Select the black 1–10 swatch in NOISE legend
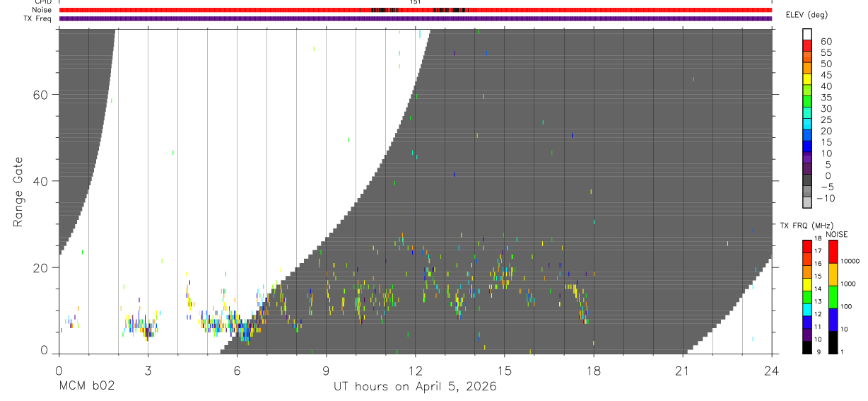The height and width of the screenshot is (401, 868). tap(833, 342)
